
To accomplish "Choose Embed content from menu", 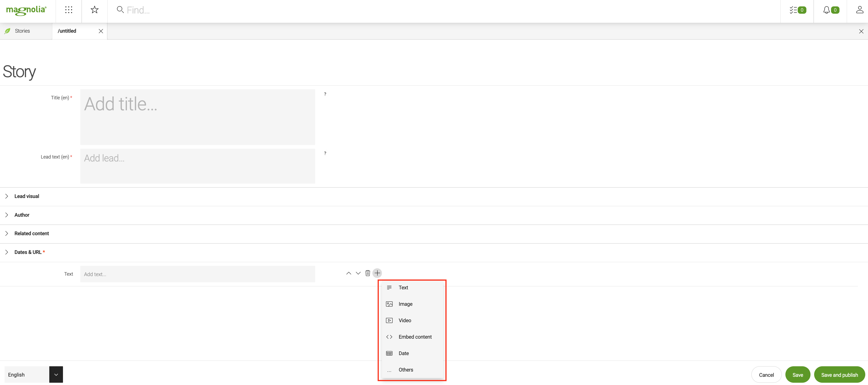I will [412, 337].
